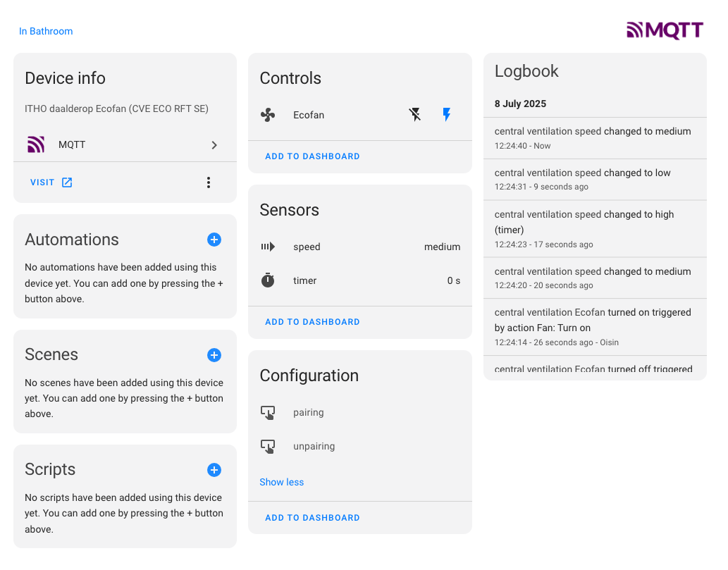Click the MQTT logo in Device info

click(x=36, y=145)
